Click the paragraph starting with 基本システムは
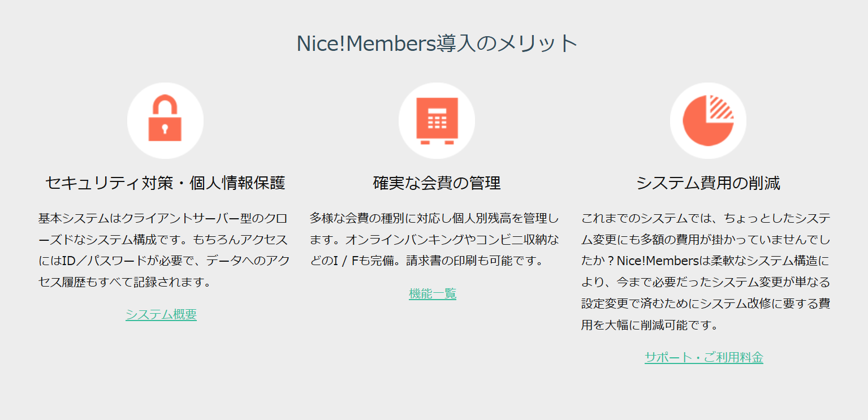868x420 pixels. (x=164, y=249)
